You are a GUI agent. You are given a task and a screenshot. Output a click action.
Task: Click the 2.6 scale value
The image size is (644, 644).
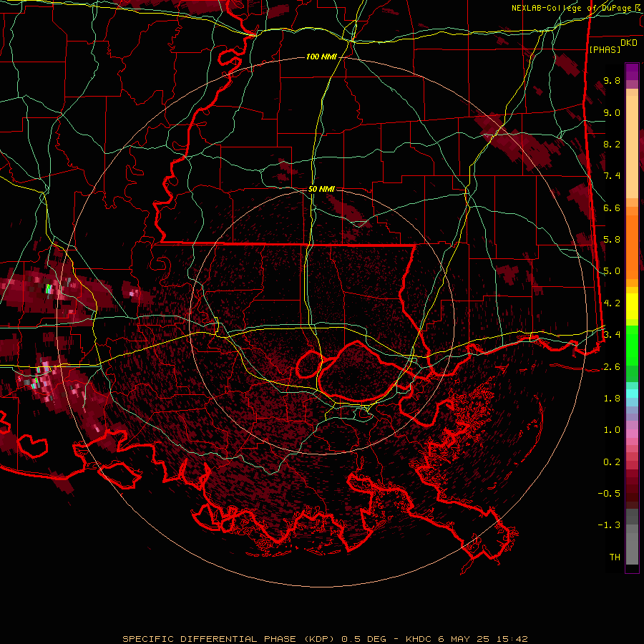pos(612,367)
